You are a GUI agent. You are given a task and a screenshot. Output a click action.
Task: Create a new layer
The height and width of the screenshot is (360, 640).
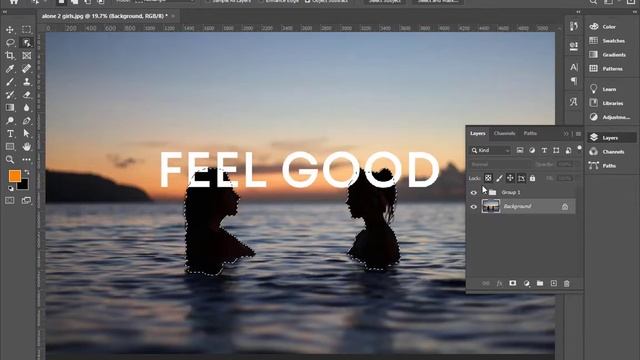click(553, 283)
